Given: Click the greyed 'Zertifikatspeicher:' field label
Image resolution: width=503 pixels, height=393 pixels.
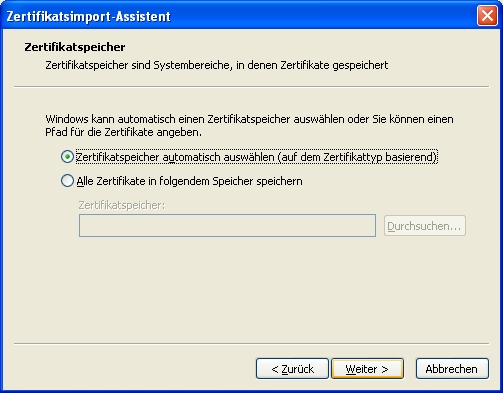Looking at the screenshot, I should coord(122,205).
